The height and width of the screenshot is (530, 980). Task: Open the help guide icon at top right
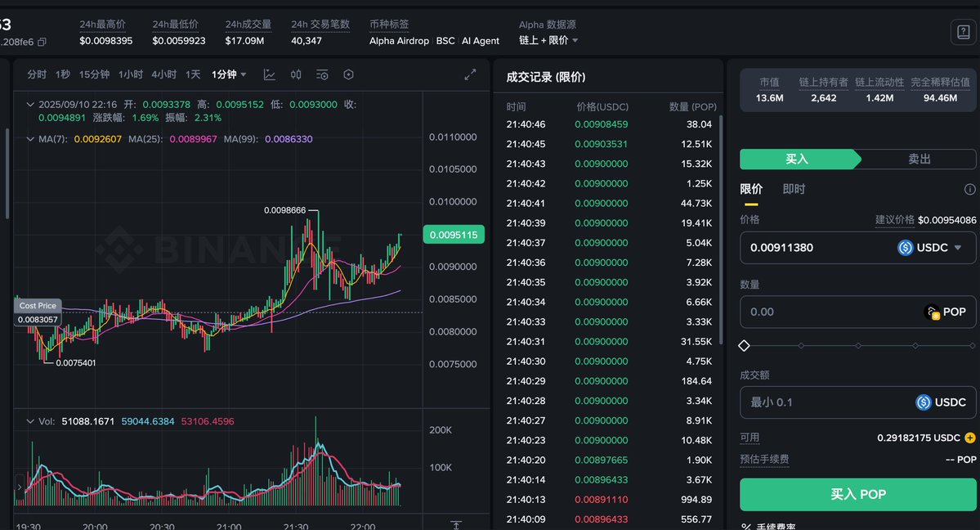pos(963,32)
